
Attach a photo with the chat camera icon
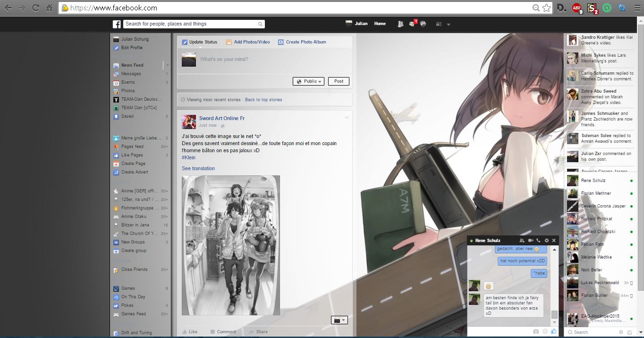pyautogui.click(x=535, y=331)
